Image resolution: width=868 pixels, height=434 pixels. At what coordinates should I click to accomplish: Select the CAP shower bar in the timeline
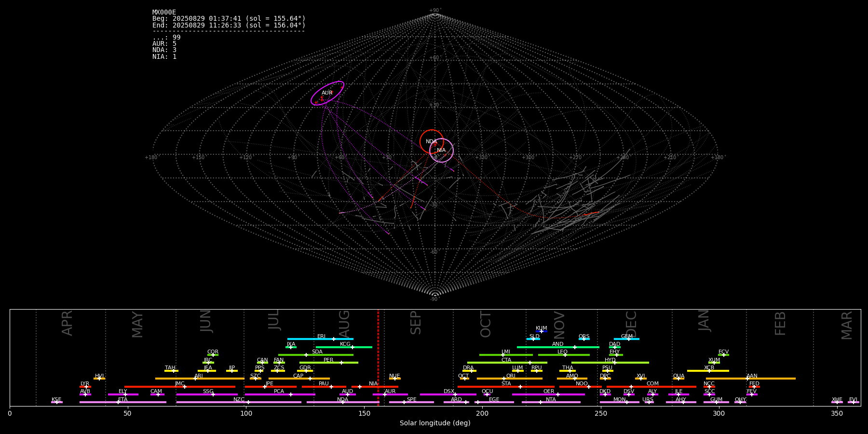[x=299, y=379]
